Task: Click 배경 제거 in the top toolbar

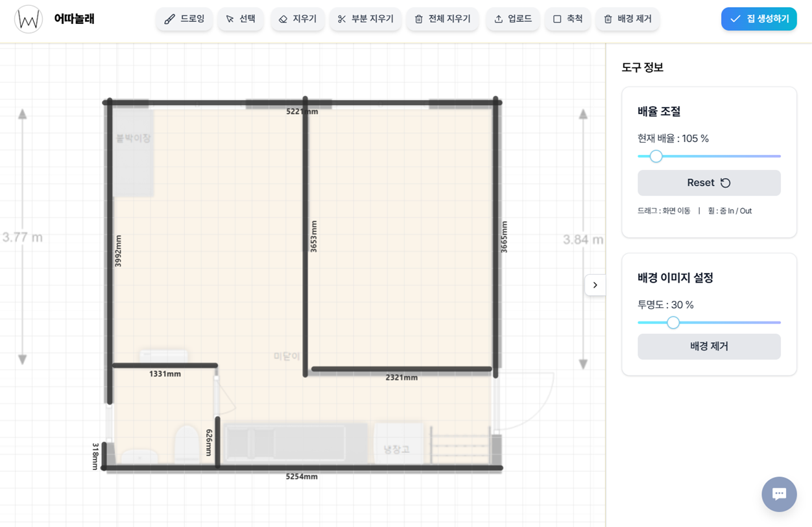Action: (x=627, y=19)
